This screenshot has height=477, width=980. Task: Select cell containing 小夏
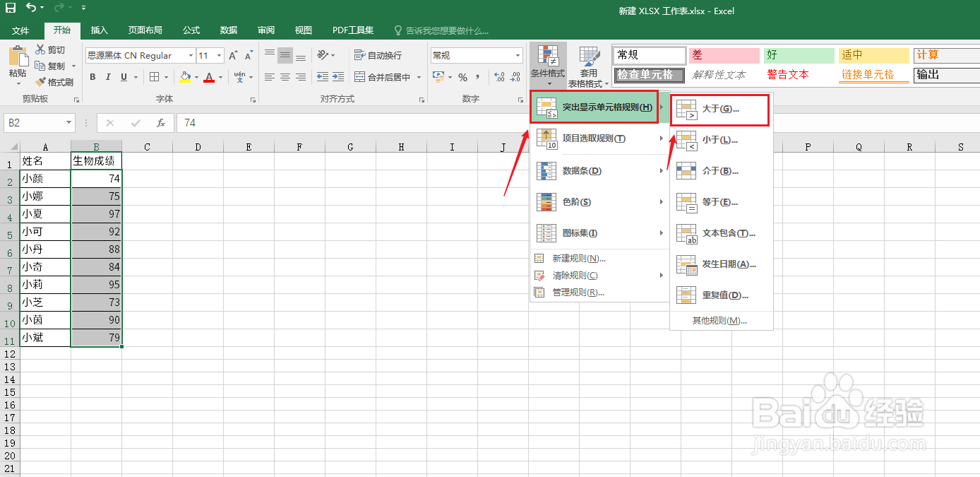tap(45, 214)
